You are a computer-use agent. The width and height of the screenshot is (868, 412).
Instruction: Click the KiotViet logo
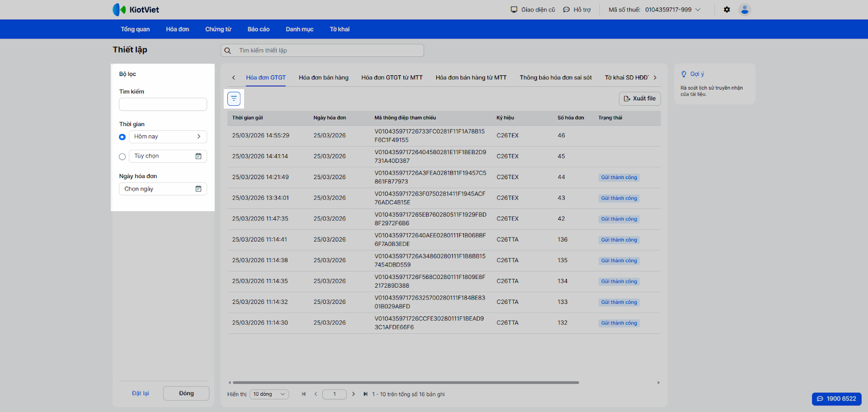(136, 10)
